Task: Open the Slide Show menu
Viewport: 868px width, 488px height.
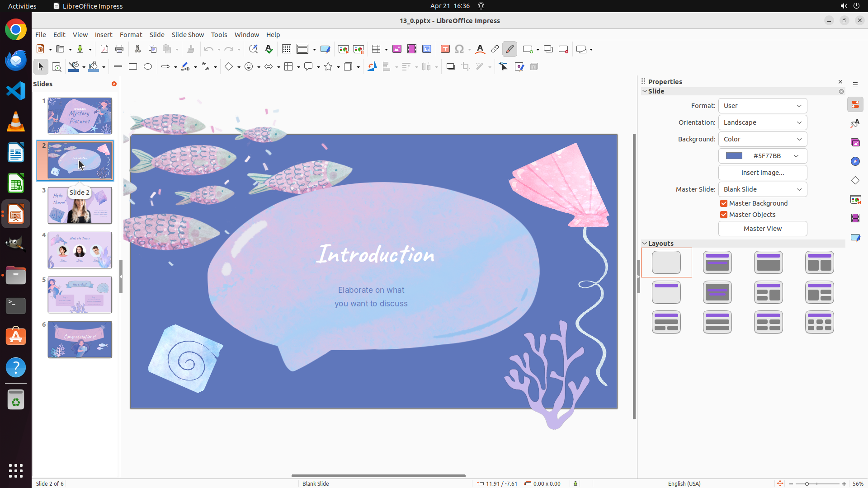Action: tap(188, 35)
